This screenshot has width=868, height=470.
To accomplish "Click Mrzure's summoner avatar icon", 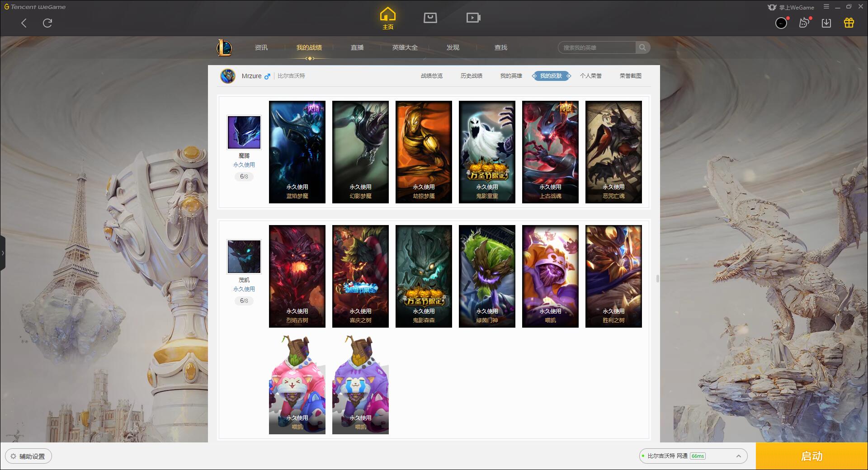I will tap(228, 76).
